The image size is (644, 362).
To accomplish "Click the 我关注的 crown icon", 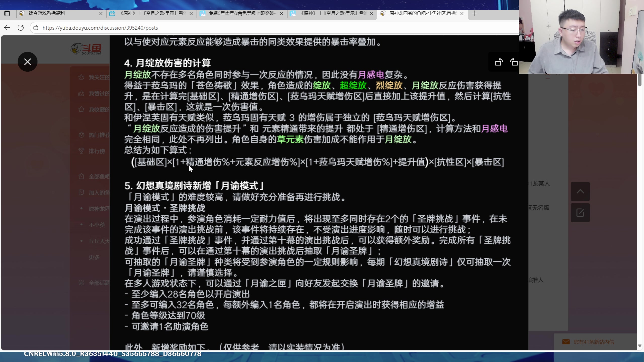I will [x=81, y=77].
